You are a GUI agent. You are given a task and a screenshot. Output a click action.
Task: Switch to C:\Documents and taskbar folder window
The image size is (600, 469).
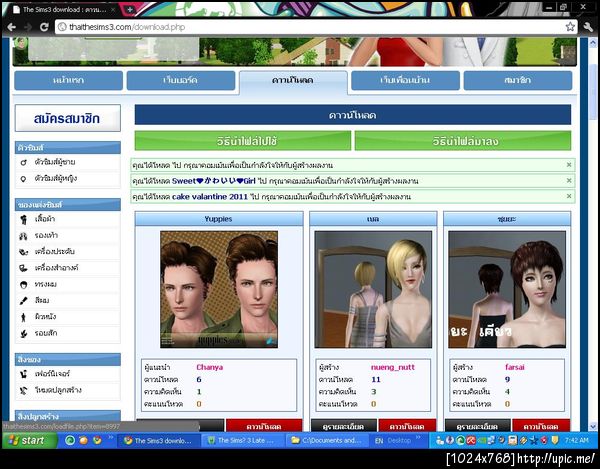click(327, 441)
